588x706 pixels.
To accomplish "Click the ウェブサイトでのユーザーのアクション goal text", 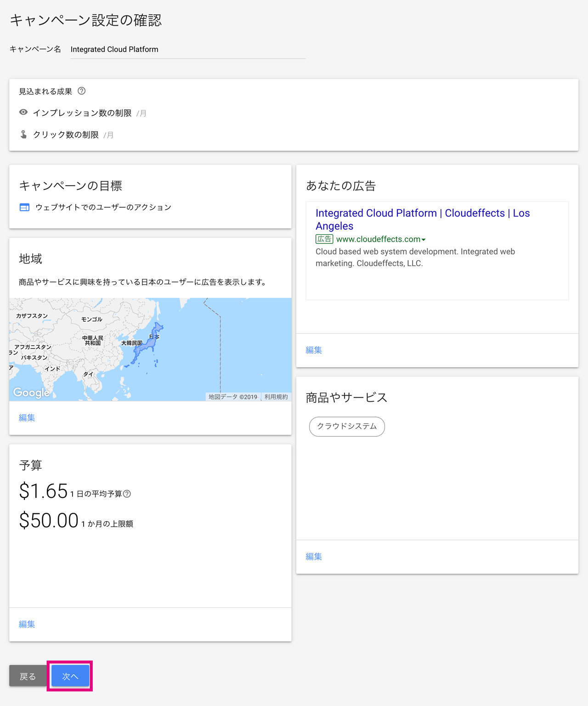I will (103, 207).
